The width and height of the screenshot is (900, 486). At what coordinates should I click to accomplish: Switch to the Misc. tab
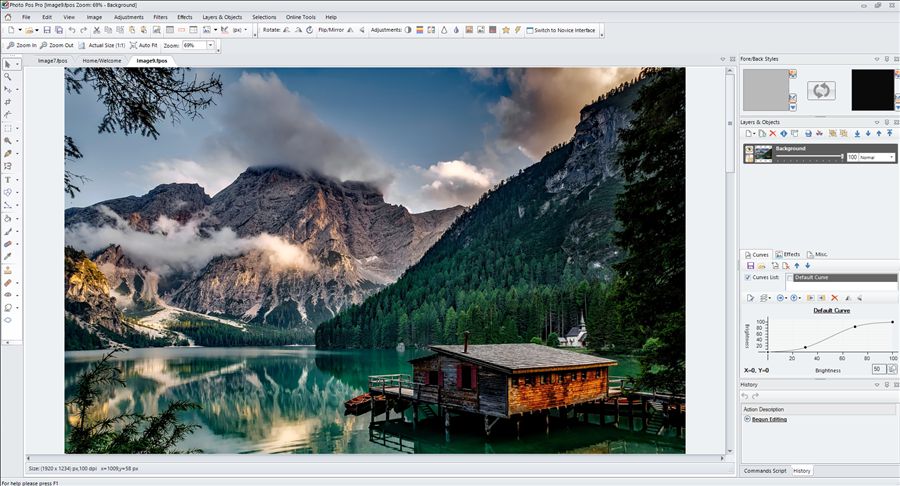(x=817, y=254)
